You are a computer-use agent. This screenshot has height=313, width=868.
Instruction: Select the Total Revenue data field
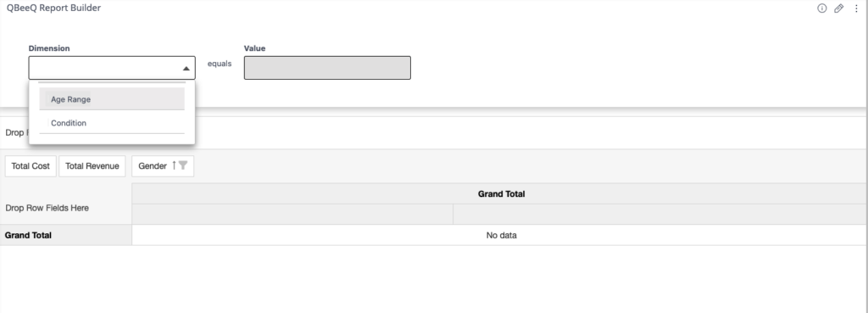point(92,165)
